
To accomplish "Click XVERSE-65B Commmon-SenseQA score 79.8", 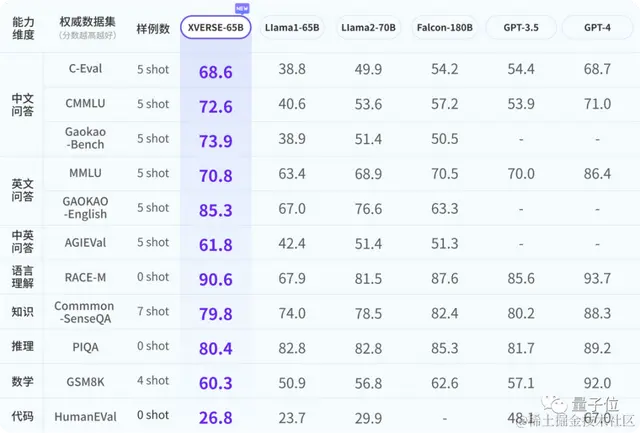I will pos(216,314).
